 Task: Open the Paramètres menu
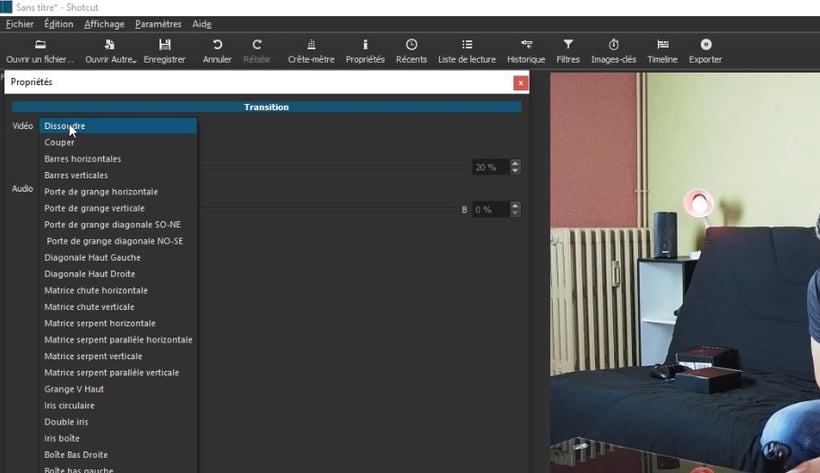[x=158, y=24]
